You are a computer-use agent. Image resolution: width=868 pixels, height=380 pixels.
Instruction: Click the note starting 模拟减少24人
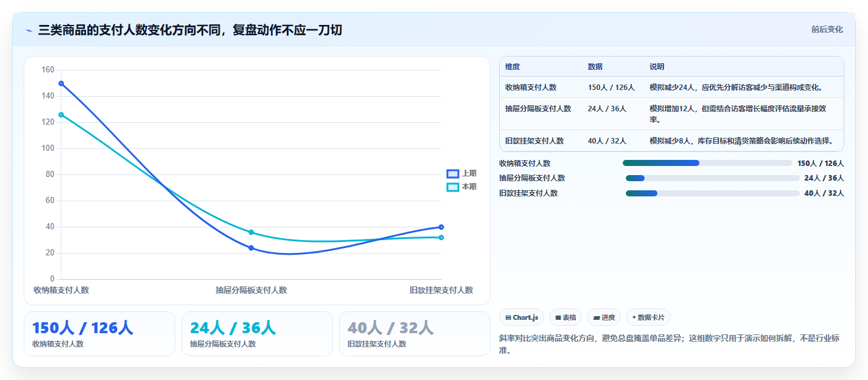[737, 88]
